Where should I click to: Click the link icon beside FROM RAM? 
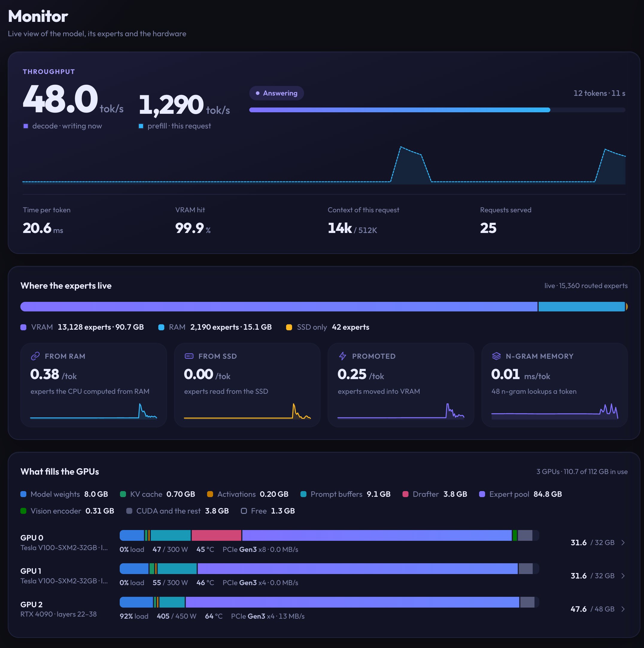point(35,356)
